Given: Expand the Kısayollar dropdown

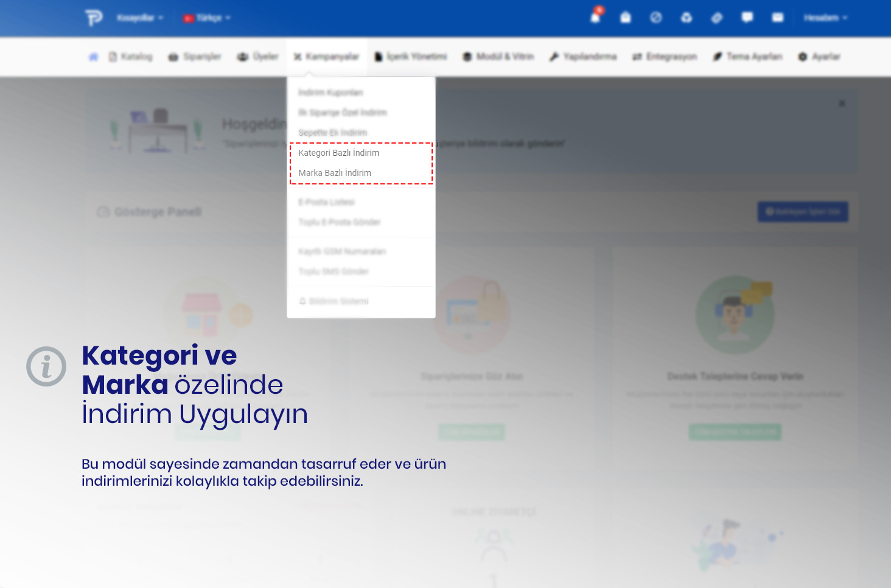Looking at the screenshot, I should tap(140, 18).
